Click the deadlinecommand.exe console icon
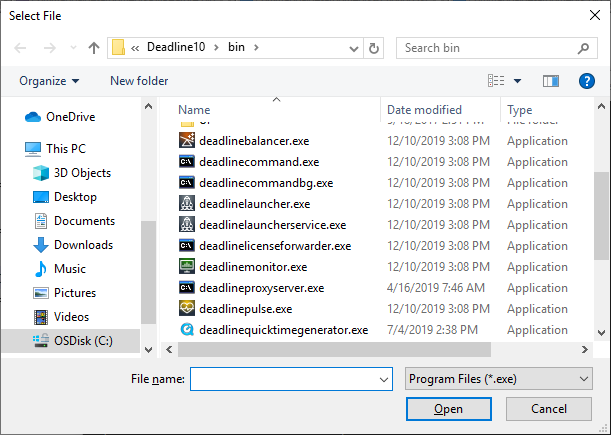The height and width of the screenshot is (435, 611). tap(187, 161)
